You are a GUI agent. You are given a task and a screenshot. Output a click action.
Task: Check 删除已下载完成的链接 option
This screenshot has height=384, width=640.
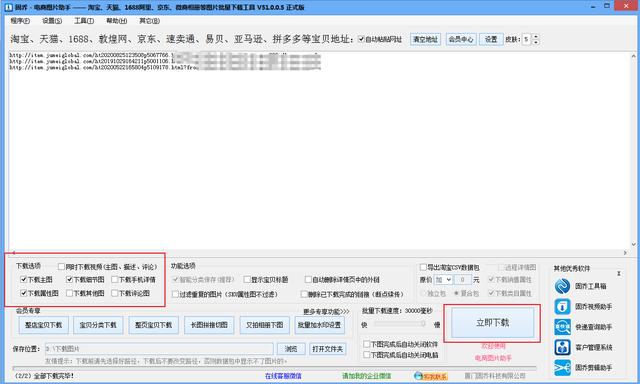(304, 294)
